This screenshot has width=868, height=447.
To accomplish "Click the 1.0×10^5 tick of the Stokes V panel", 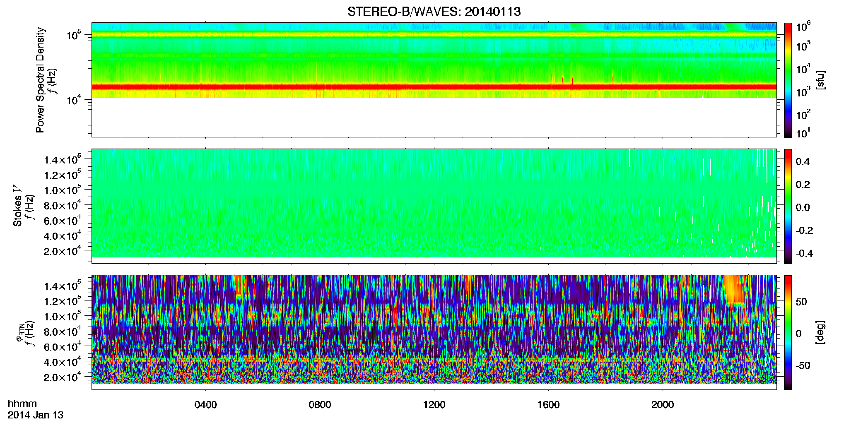I will tap(63, 190).
